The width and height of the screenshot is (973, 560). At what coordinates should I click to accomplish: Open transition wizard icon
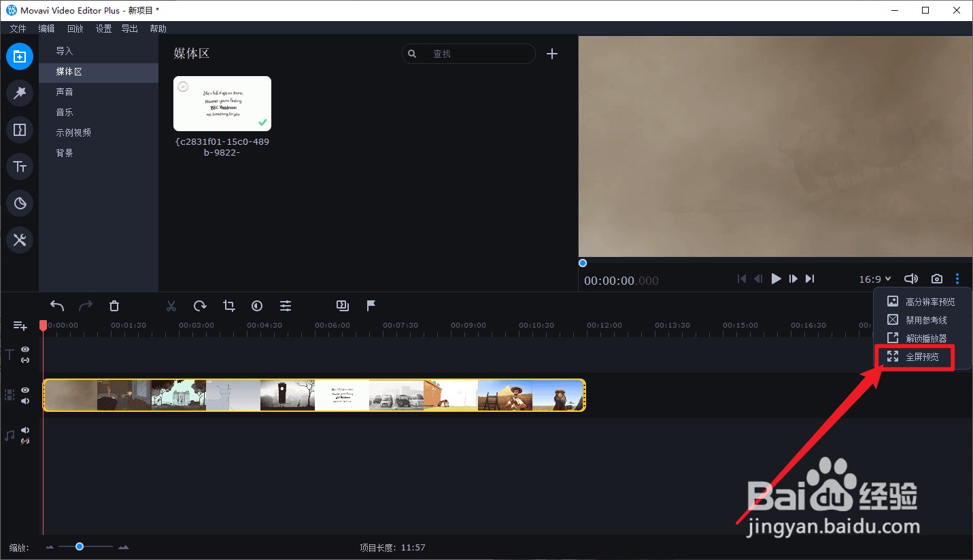click(x=343, y=306)
